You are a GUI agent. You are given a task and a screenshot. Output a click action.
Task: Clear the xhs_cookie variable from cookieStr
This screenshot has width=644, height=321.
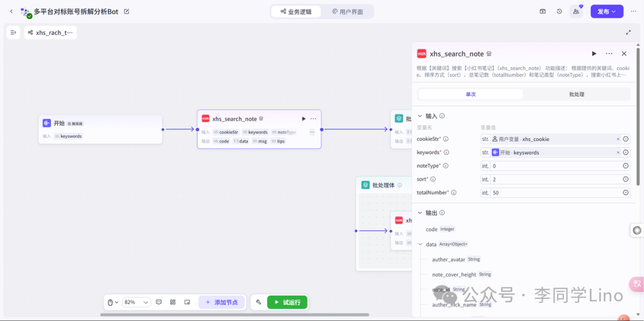(x=618, y=139)
